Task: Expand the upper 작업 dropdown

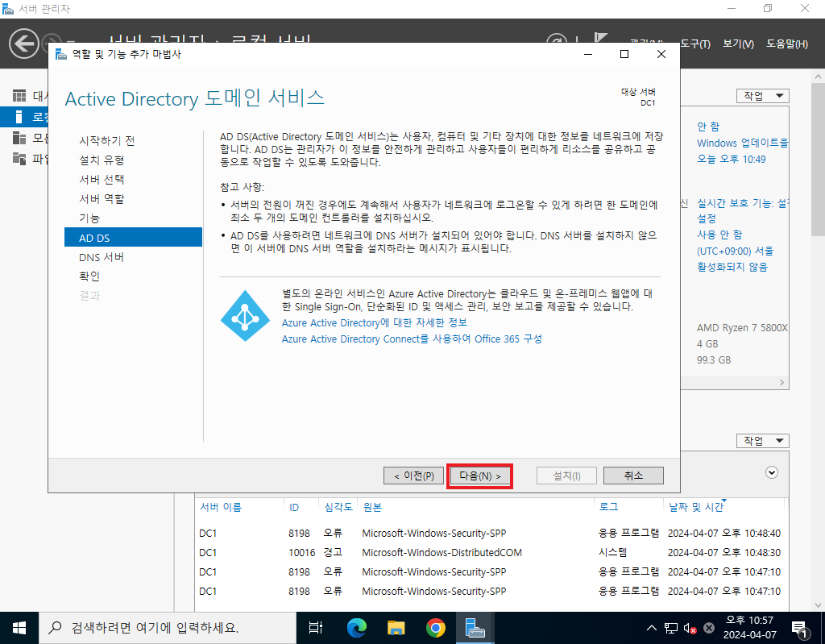Action: click(x=762, y=96)
